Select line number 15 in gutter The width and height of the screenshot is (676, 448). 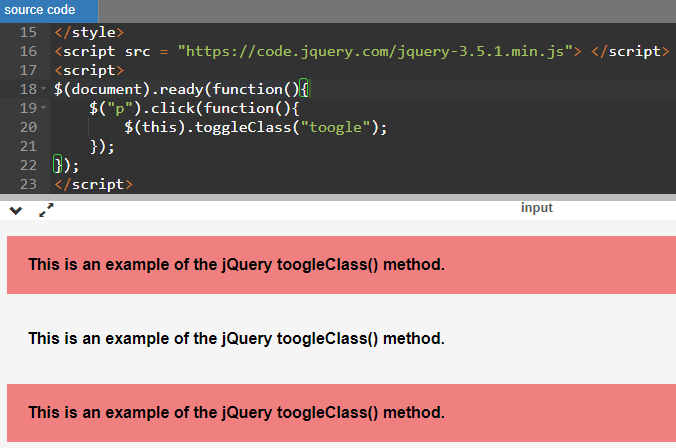pos(28,32)
